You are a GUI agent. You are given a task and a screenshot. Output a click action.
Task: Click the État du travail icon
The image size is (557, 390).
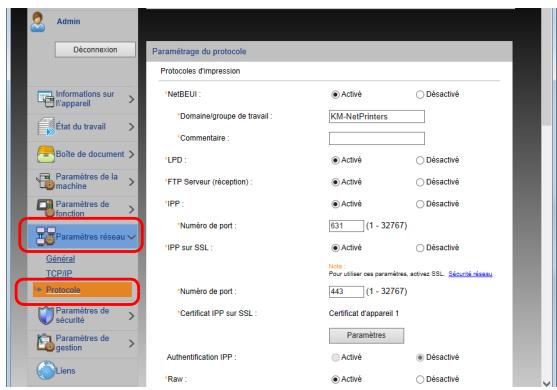(46, 126)
